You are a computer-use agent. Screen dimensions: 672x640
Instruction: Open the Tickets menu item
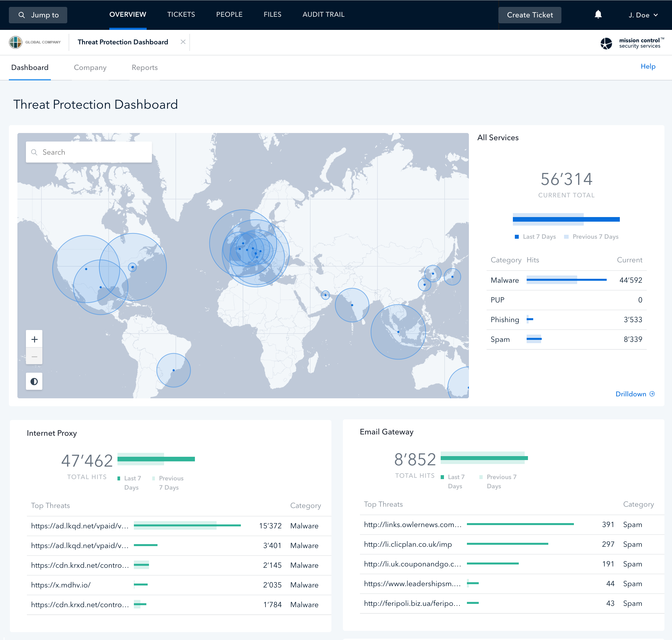click(x=181, y=14)
